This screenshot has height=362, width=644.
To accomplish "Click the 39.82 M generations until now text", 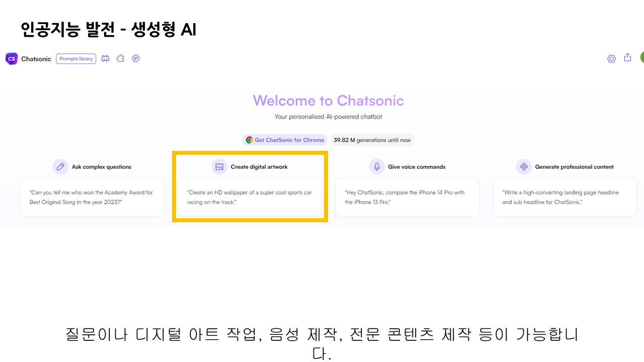I will click(x=372, y=140).
